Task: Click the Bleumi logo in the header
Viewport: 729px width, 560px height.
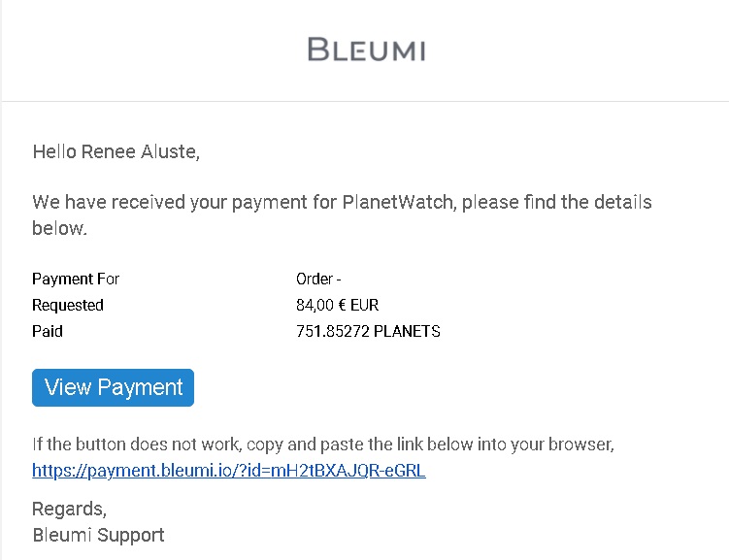Action: (x=366, y=49)
